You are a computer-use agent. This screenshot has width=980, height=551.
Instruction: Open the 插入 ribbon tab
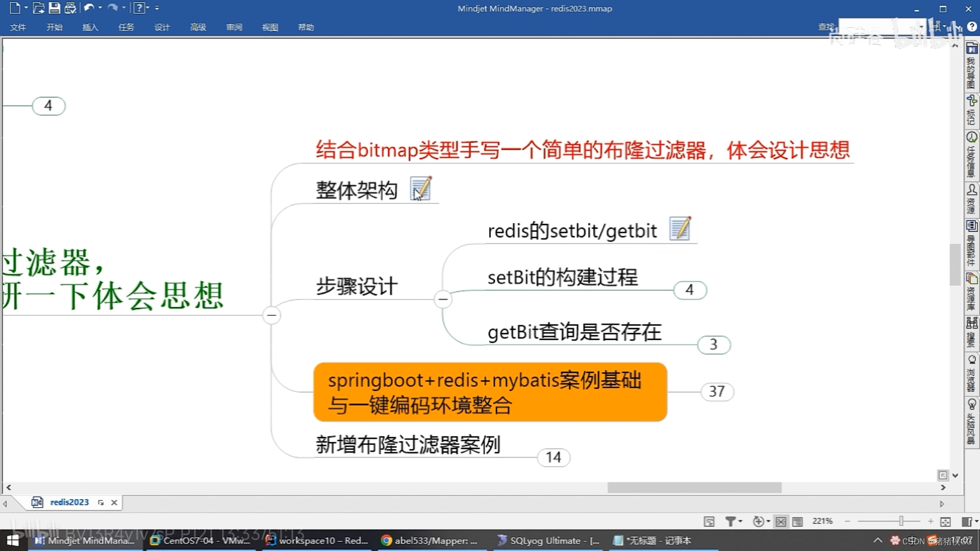[90, 27]
